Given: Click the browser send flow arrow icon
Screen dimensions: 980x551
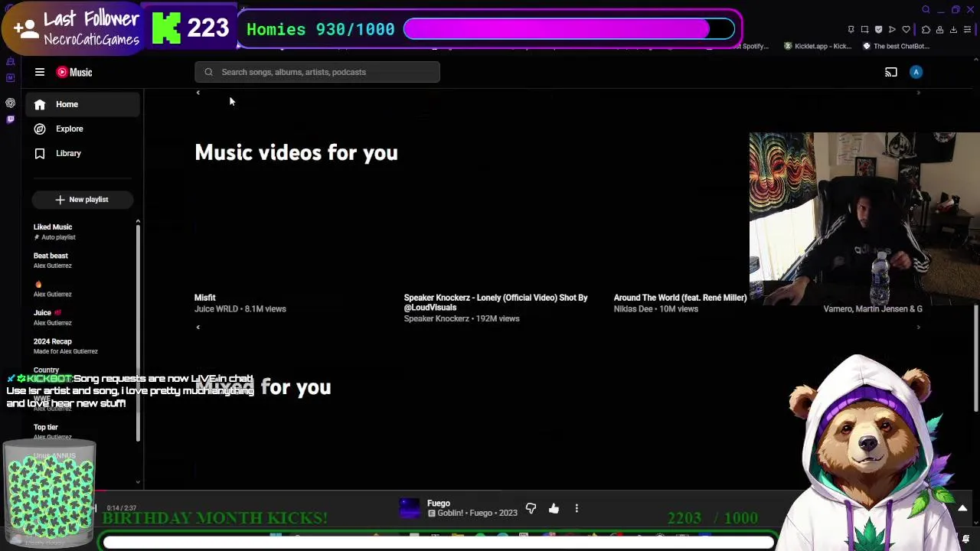Looking at the screenshot, I should (x=892, y=29).
